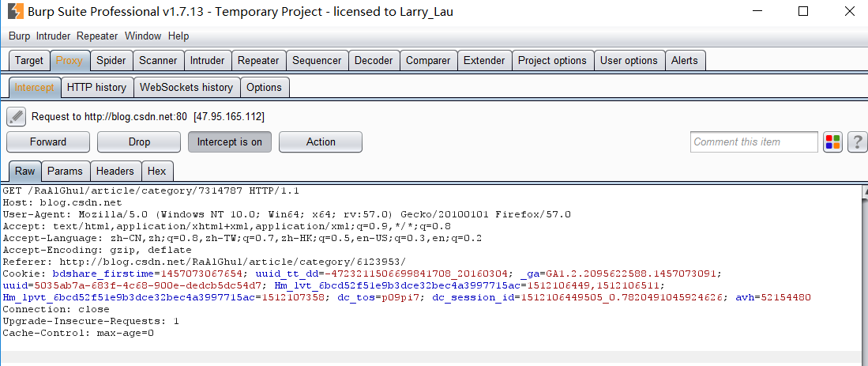868x366 pixels.
Task: Click the Accept-Language header line
Action: click(x=242, y=238)
